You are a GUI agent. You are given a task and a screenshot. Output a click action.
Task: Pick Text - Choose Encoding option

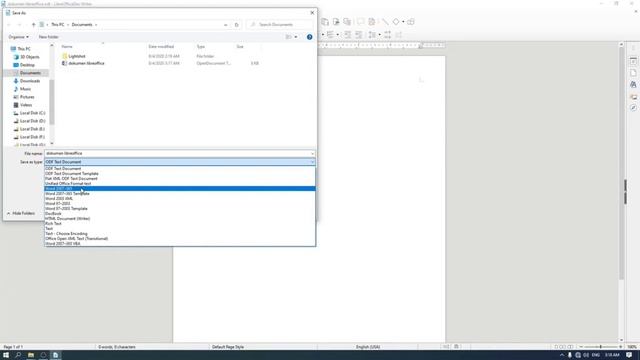[x=180, y=233]
